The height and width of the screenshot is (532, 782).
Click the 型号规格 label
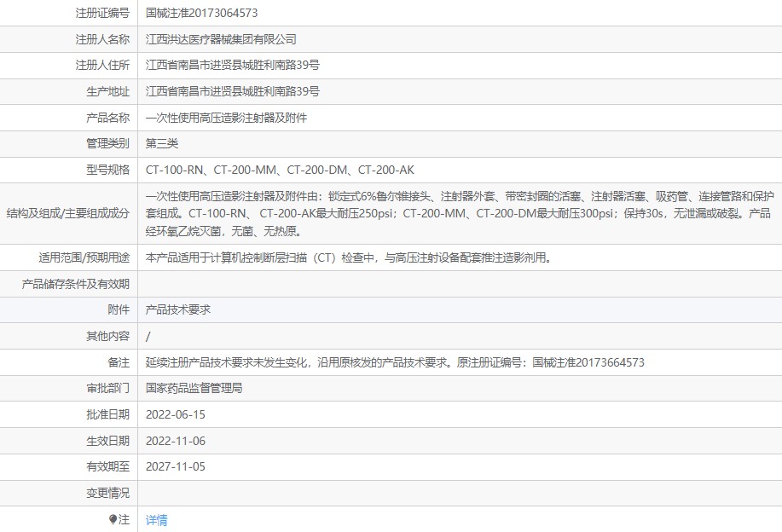click(x=107, y=170)
